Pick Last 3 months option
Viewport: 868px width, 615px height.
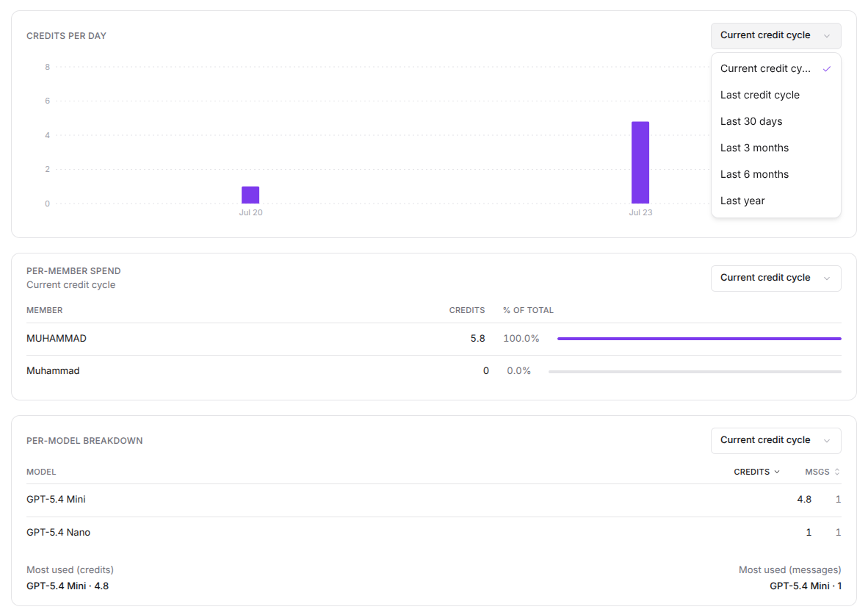775,148
